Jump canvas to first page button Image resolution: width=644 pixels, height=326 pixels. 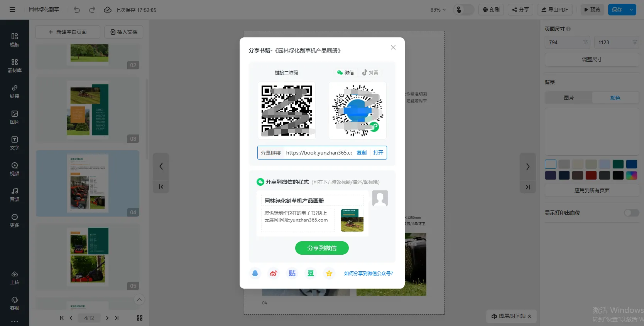click(x=161, y=187)
